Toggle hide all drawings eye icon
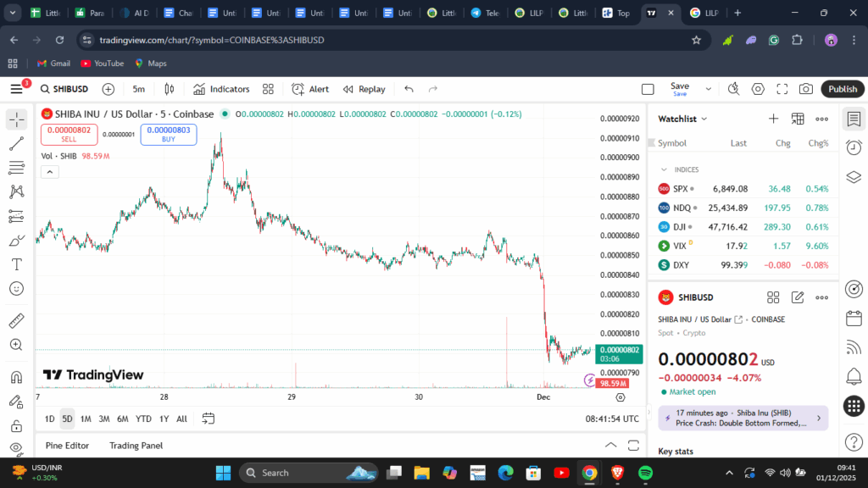This screenshot has height=488, width=868. click(16, 447)
